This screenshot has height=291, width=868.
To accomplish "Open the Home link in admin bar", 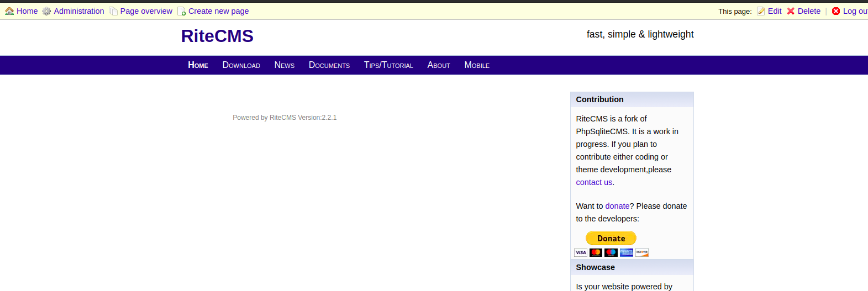I will tap(27, 11).
